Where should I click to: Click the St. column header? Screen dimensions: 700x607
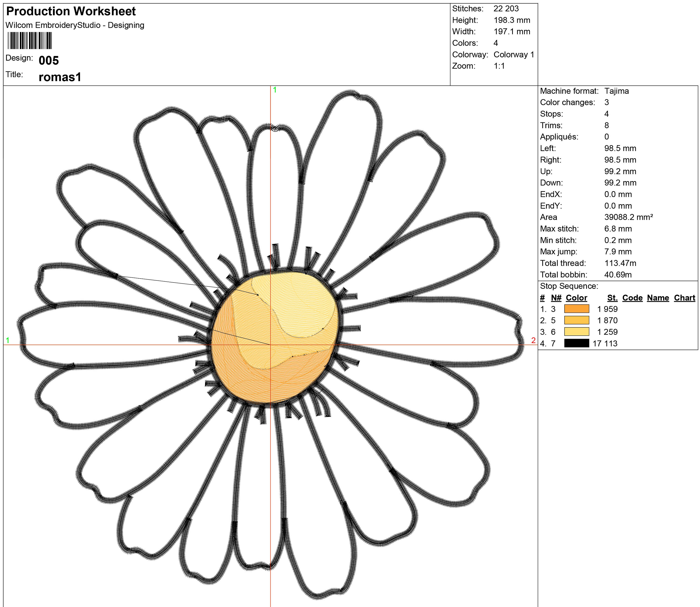point(612,298)
